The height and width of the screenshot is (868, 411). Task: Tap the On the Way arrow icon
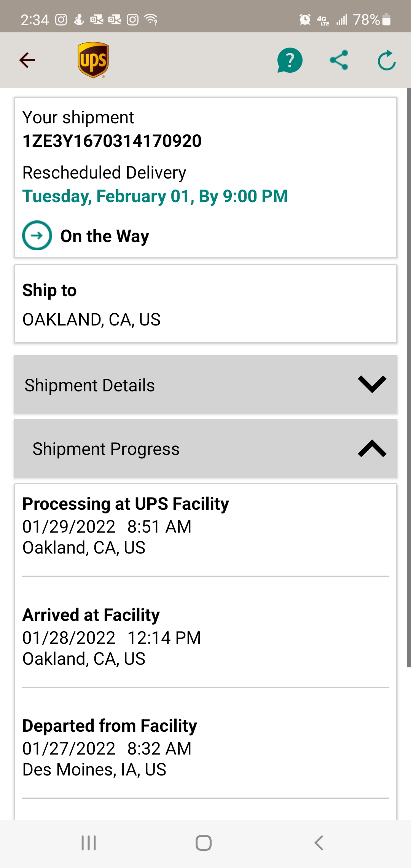tap(37, 236)
